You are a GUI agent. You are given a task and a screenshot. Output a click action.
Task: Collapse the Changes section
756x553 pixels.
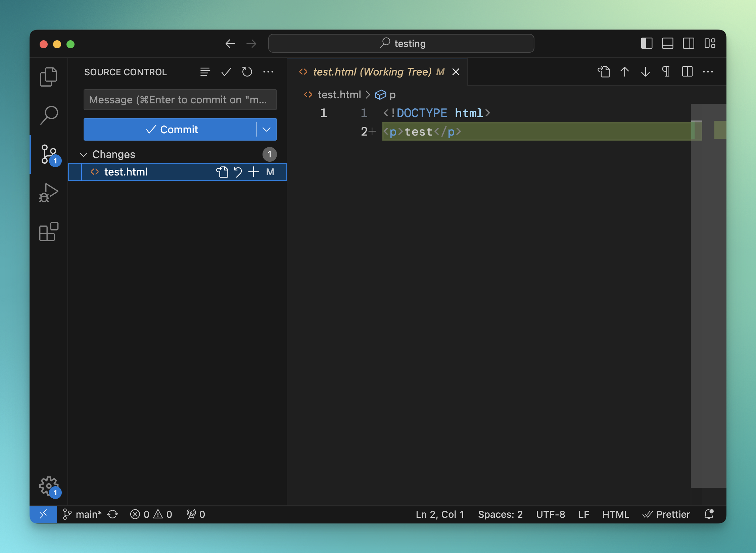(x=83, y=154)
